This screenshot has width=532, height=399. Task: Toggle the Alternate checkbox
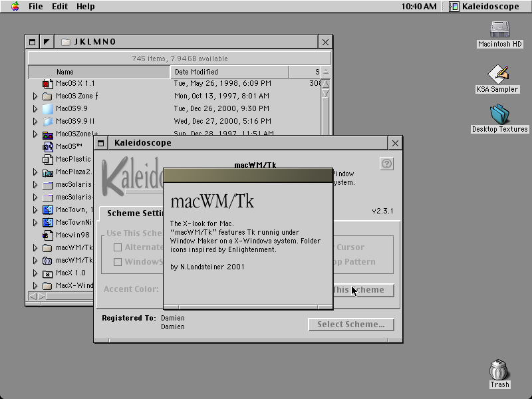[x=118, y=247]
